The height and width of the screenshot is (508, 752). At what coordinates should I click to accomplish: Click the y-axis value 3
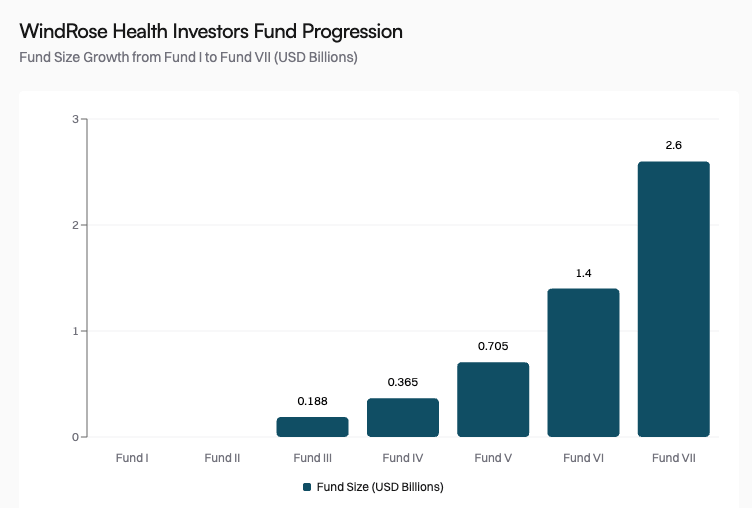point(75,119)
